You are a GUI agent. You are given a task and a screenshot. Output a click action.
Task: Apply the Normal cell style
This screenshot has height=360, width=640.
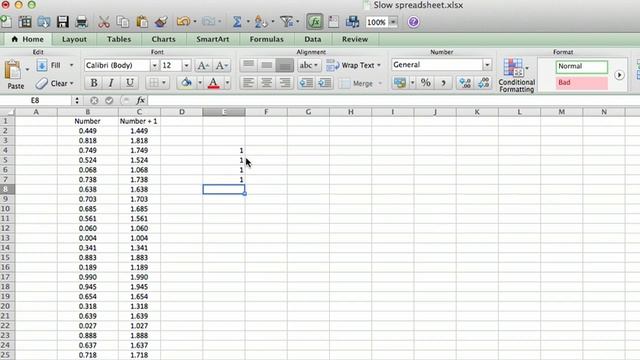(x=581, y=66)
